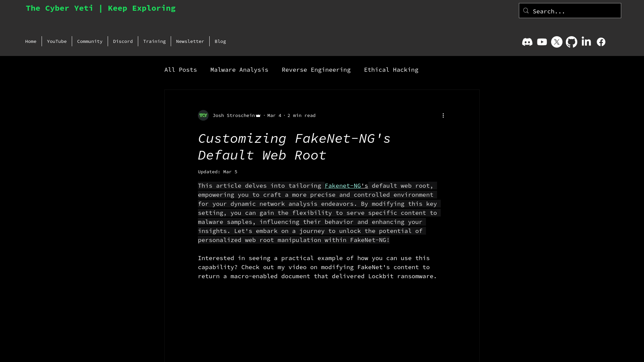Viewport: 644px width, 362px height.
Task: Click the '2 min read' label
Action: pos(302,115)
